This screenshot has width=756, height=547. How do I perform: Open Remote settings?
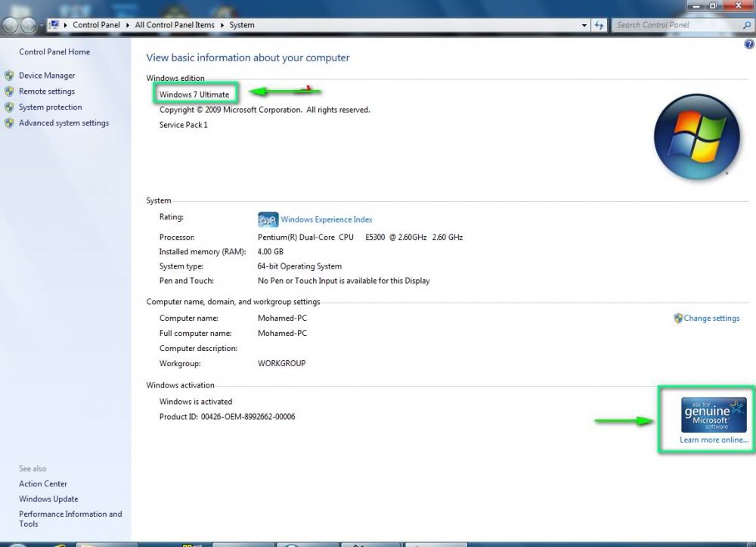[x=47, y=91]
